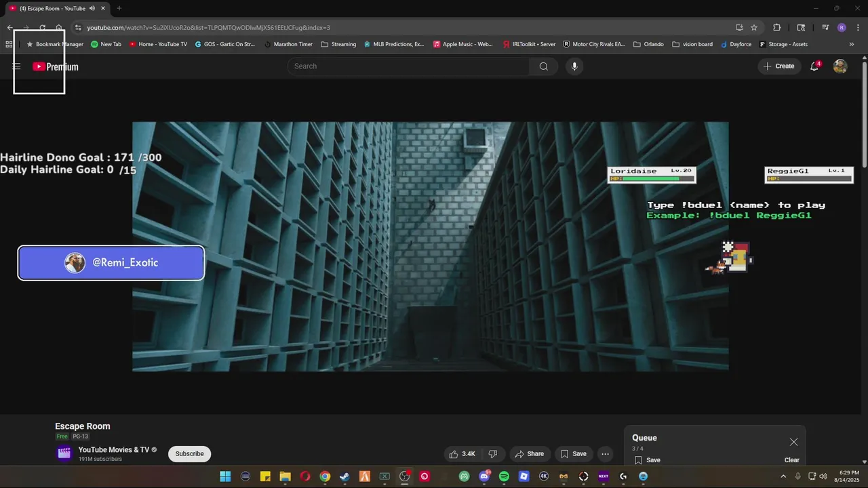The height and width of the screenshot is (488, 868).
Task: Open the Motor City Rivals bookmark
Action: [594, 44]
